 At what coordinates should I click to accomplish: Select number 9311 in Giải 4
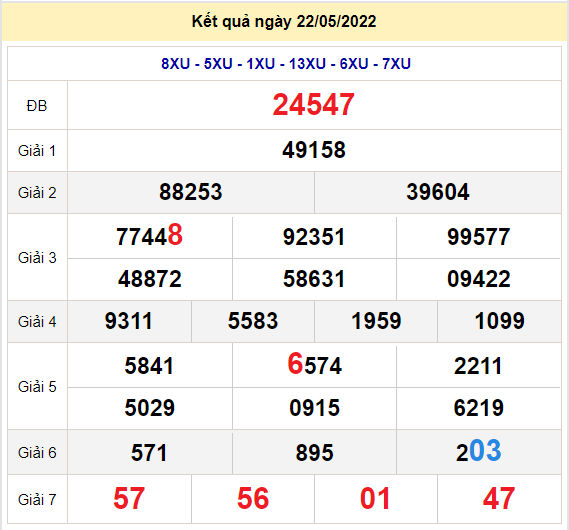pyautogui.click(x=128, y=321)
